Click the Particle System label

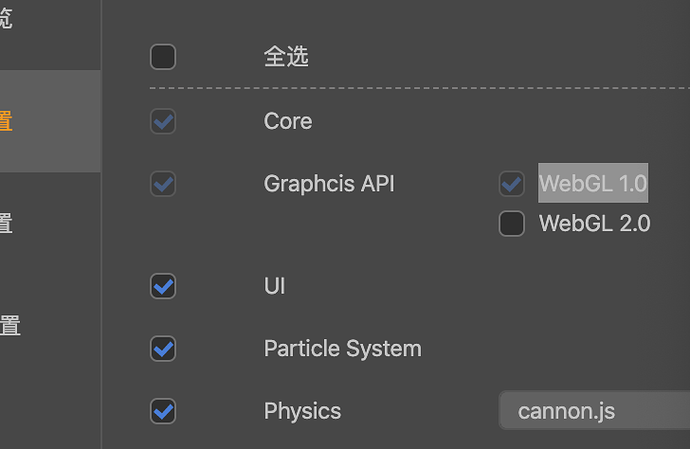[x=342, y=349]
